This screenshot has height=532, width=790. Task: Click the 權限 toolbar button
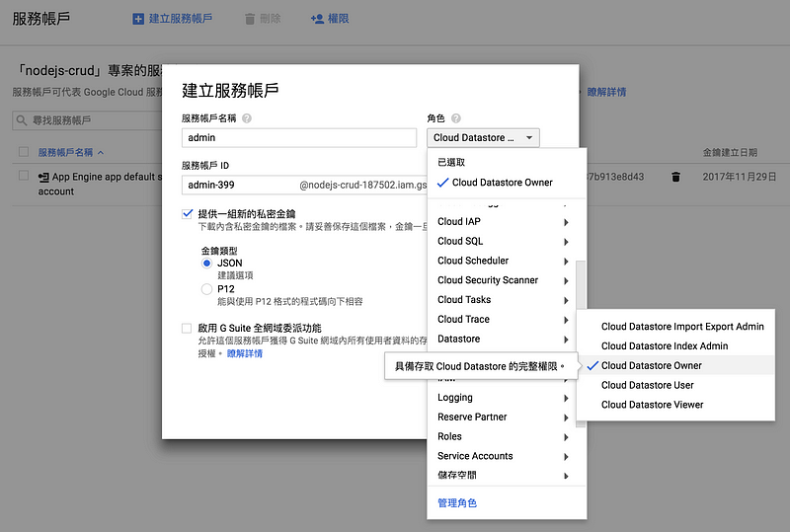[330, 19]
